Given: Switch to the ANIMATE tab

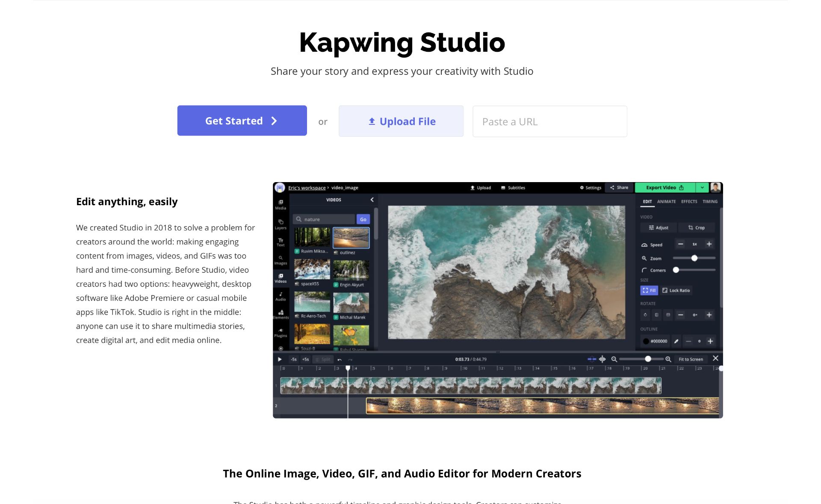Looking at the screenshot, I should point(666,201).
